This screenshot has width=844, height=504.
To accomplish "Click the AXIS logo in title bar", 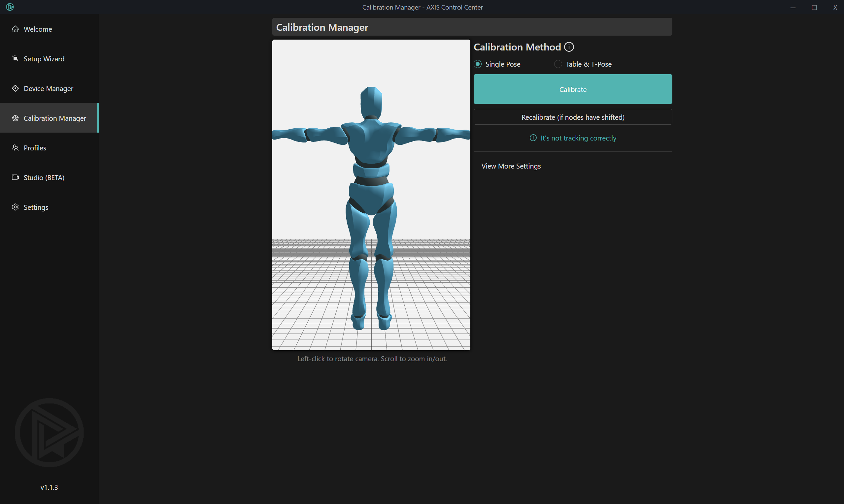I will coord(10,7).
